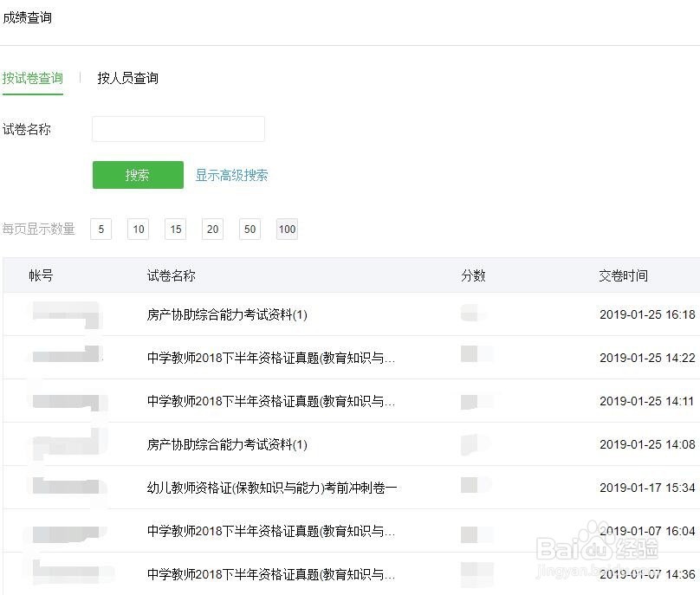The image size is (700, 595).
Task: Select the 100 per-page option
Action: tap(287, 229)
